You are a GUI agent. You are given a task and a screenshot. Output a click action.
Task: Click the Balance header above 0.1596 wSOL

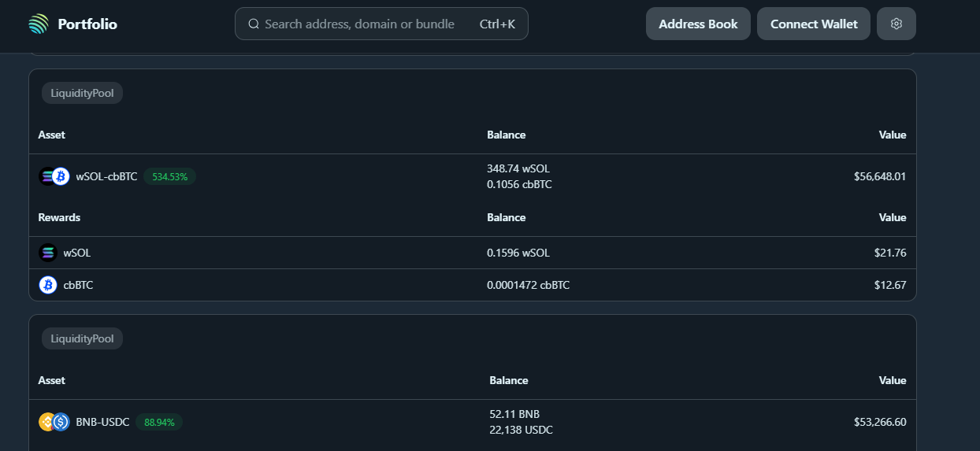[x=506, y=217]
